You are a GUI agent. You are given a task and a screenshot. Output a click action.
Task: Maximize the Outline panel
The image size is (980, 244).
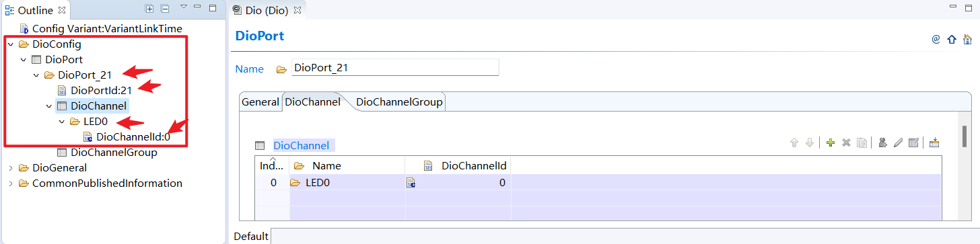213,8
